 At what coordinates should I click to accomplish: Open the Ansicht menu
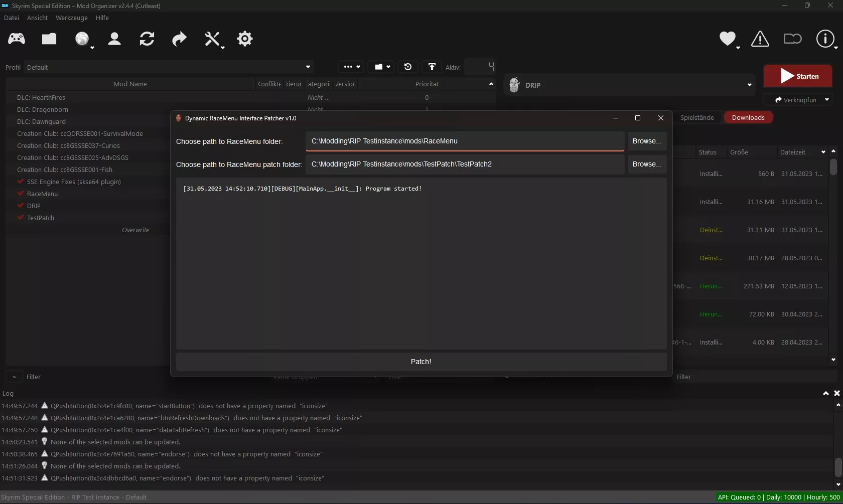(x=37, y=18)
